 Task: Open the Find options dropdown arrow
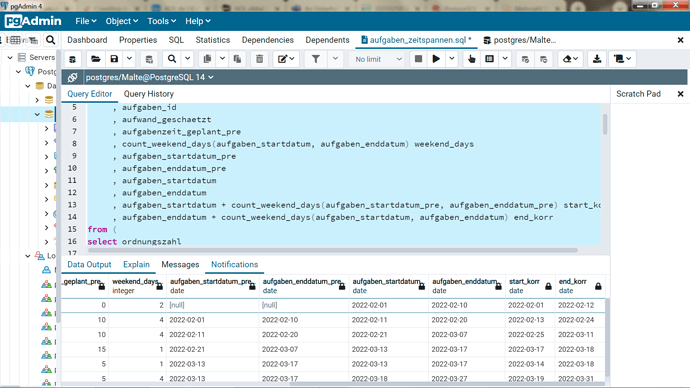pyautogui.click(x=187, y=59)
